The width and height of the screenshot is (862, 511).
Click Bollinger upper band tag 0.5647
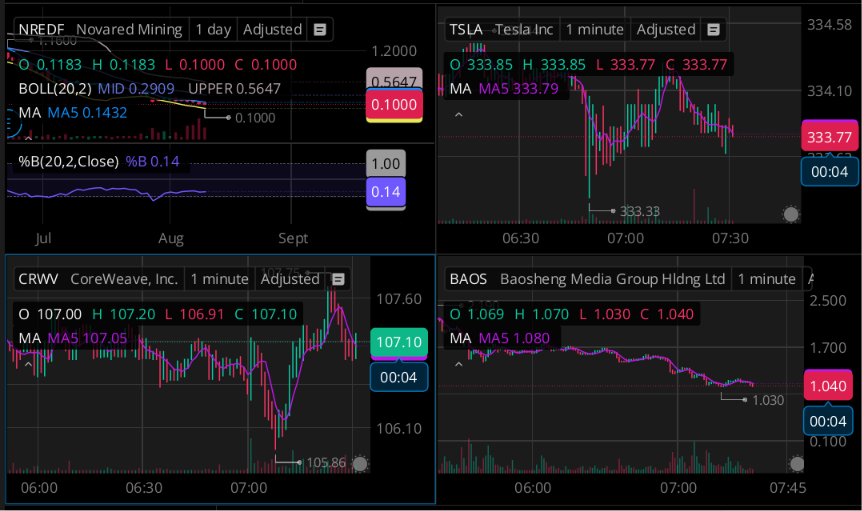(394, 80)
